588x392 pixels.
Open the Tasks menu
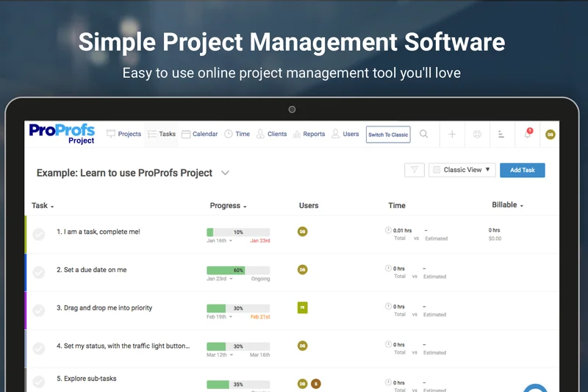162,134
